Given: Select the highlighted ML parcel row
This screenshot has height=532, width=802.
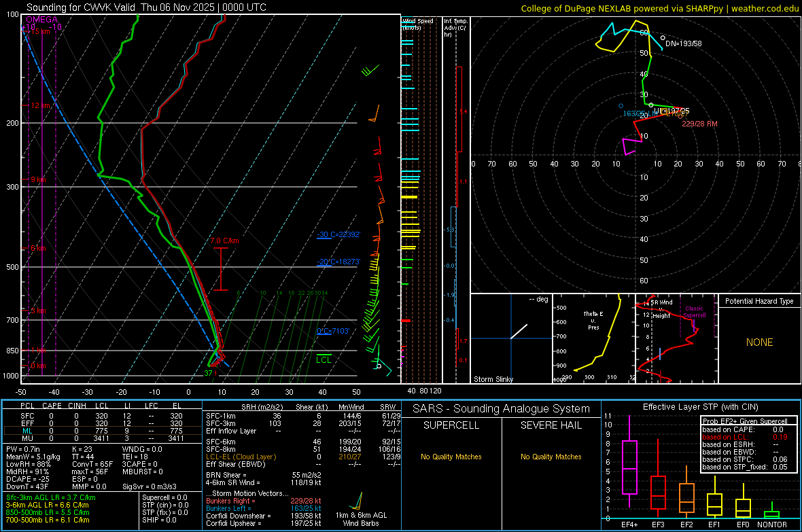Looking at the screenshot, I should pos(103,431).
